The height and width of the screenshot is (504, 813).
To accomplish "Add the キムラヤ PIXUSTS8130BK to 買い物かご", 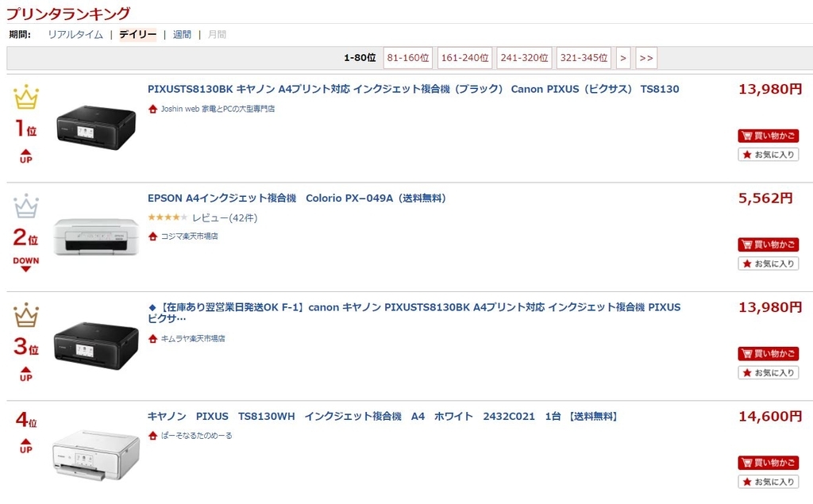I will [x=769, y=354].
